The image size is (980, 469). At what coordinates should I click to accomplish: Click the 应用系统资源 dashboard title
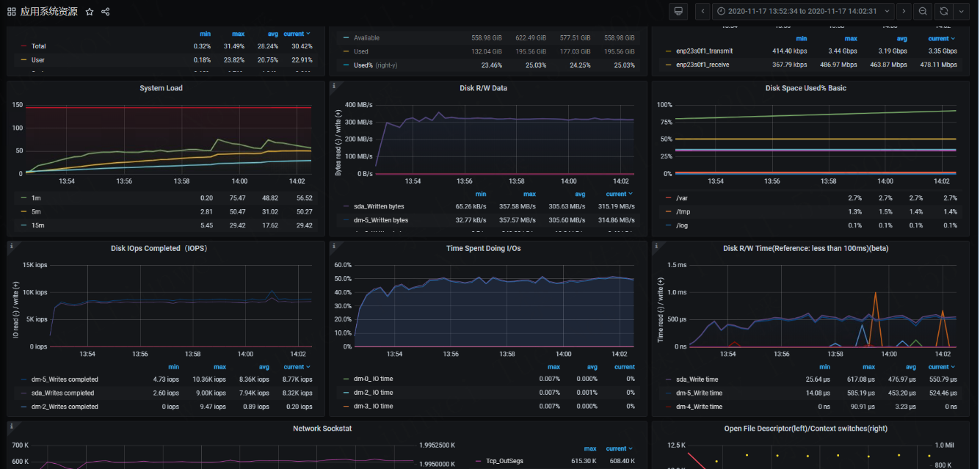[x=48, y=12]
